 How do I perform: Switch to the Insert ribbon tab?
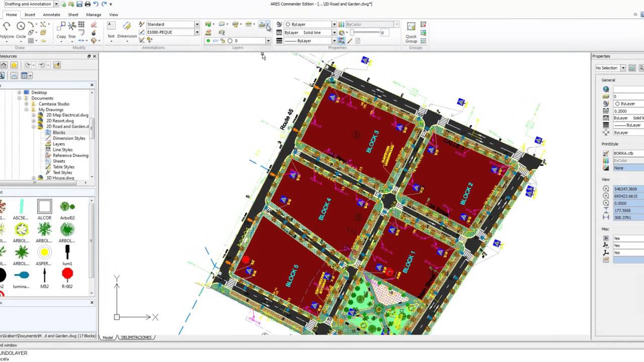click(30, 15)
